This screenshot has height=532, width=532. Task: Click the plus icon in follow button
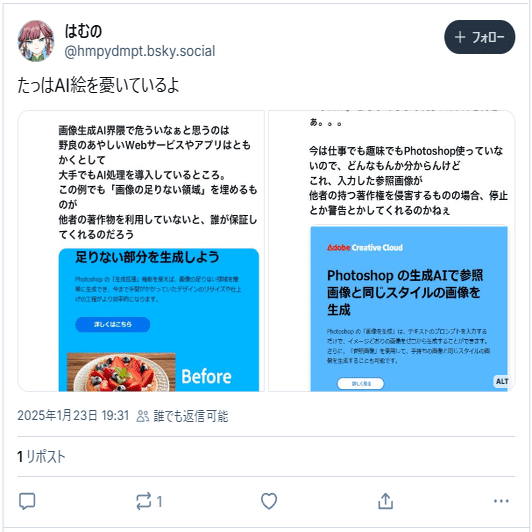click(x=460, y=37)
